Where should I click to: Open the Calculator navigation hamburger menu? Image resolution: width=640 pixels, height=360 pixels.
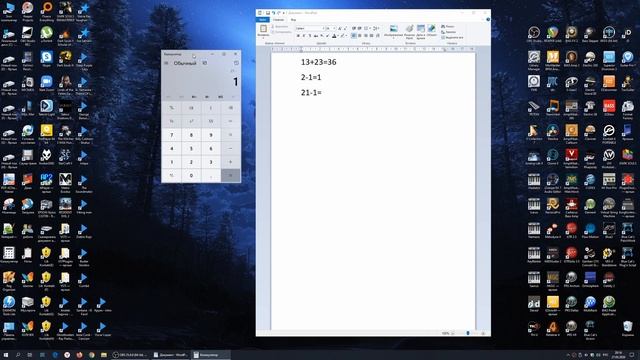click(x=166, y=63)
